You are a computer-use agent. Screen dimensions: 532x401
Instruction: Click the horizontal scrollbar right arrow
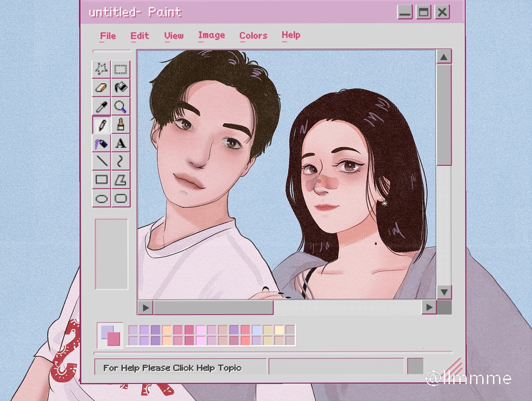click(x=429, y=307)
